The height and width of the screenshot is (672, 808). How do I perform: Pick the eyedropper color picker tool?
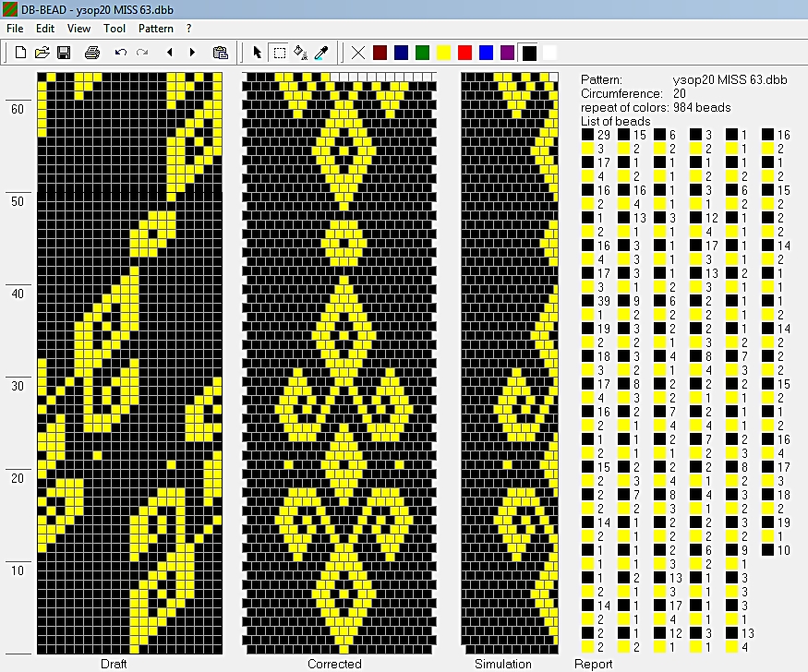(x=321, y=53)
